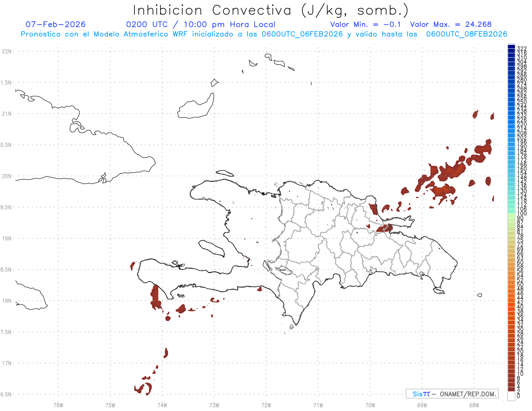Click 'Pronóstico con el Modelo Atmósferico WRF' text
532x411 pixels.
pyautogui.click(x=104, y=34)
